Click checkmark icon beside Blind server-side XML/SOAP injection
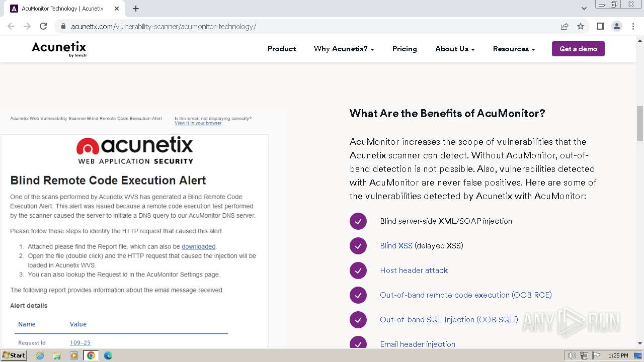 pyautogui.click(x=358, y=221)
